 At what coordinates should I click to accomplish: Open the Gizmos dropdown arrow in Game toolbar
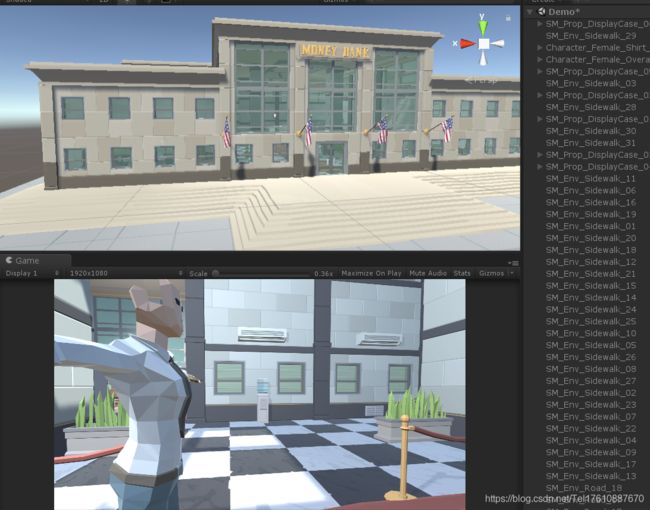512,273
